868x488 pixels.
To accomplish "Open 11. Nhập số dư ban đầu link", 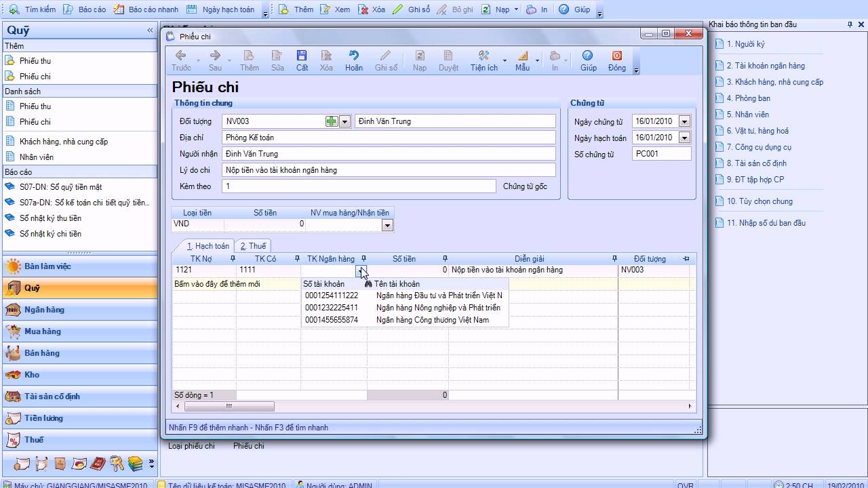I will 766,223.
